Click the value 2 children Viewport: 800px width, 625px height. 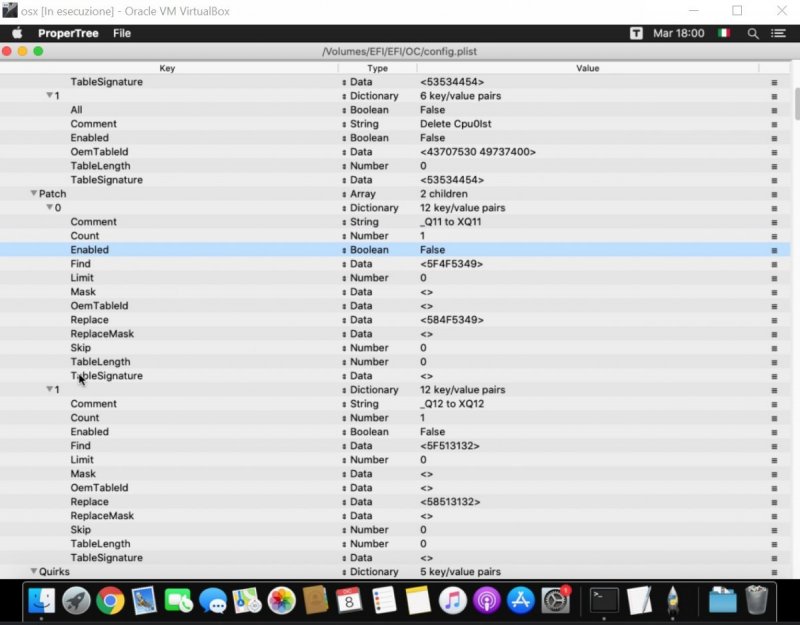coord(444,194)
